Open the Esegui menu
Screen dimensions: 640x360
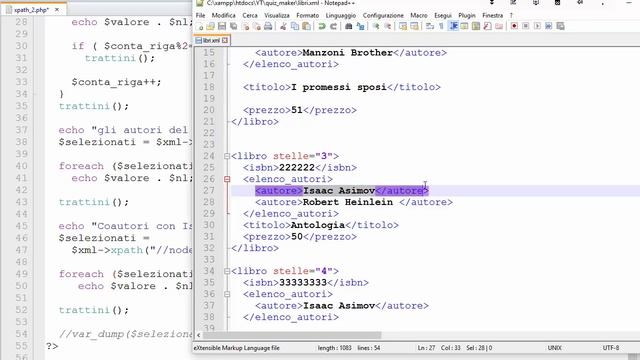[x=442, y=16]
